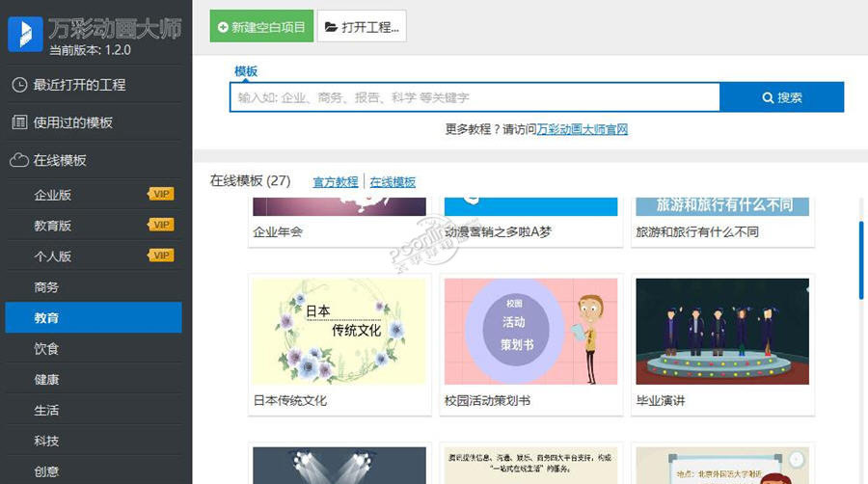
Task: Click the 在线模板 (27) heading
Action: (250, 181)
